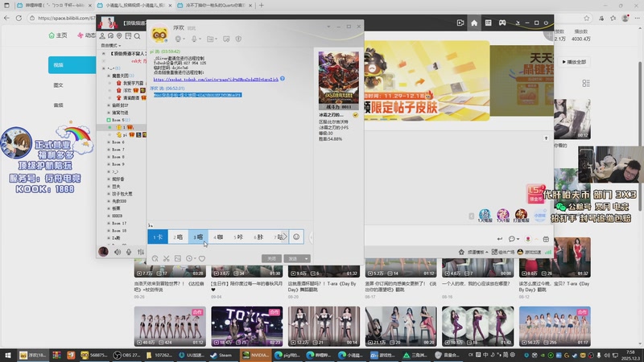Click the list panel icon in YY top bar
Screen dimensions: 644x362
tap(488, 23)
